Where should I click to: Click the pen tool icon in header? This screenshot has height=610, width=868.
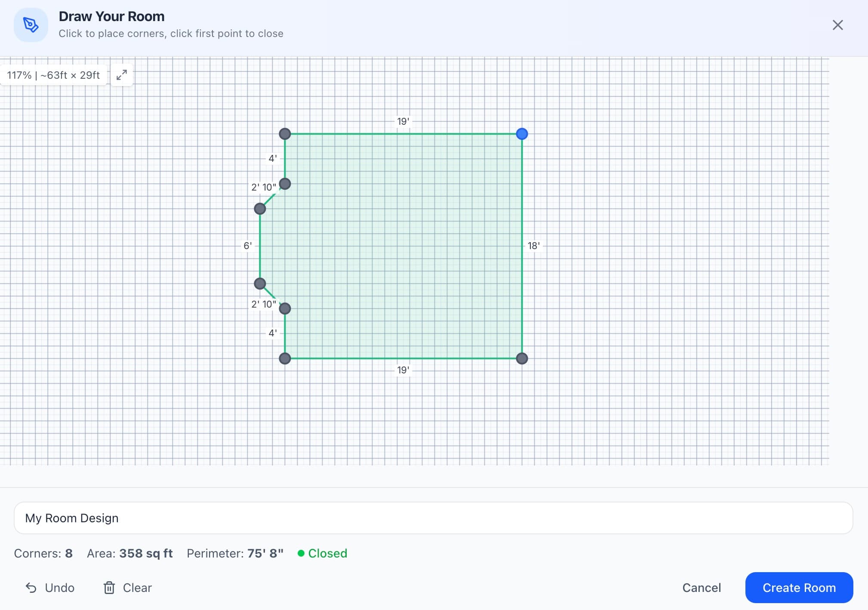coord(31,25)
